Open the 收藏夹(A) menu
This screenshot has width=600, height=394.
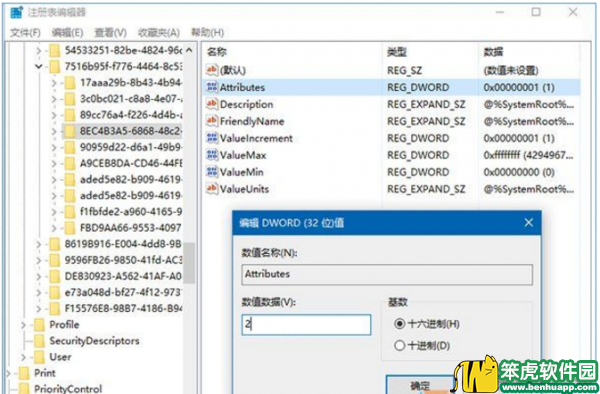click(x=159, y=33)
